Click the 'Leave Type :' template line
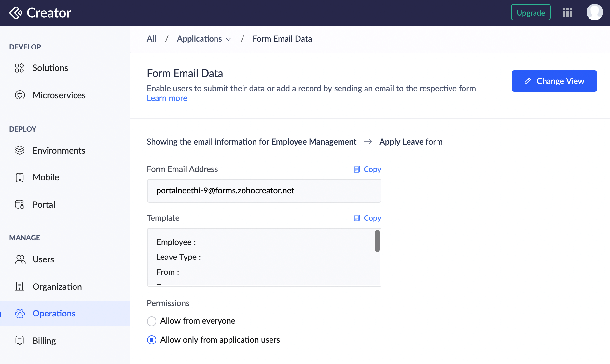 point(179,257)
